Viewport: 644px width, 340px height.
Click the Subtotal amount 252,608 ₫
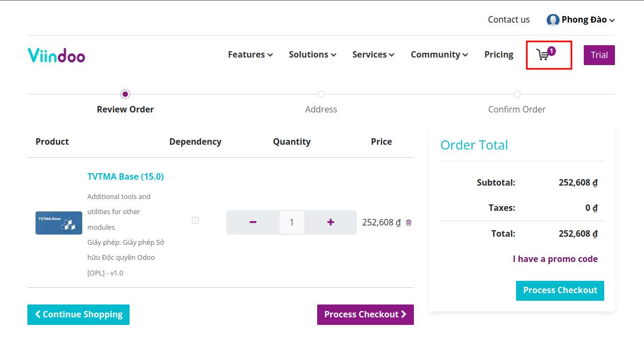click(x=578, y=182)
